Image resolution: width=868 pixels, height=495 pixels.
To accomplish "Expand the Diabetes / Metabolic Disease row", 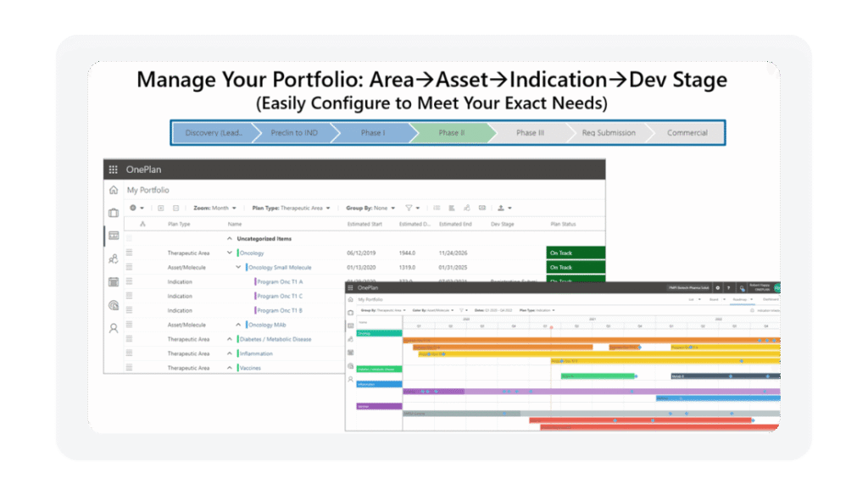I will pos(230,339).
